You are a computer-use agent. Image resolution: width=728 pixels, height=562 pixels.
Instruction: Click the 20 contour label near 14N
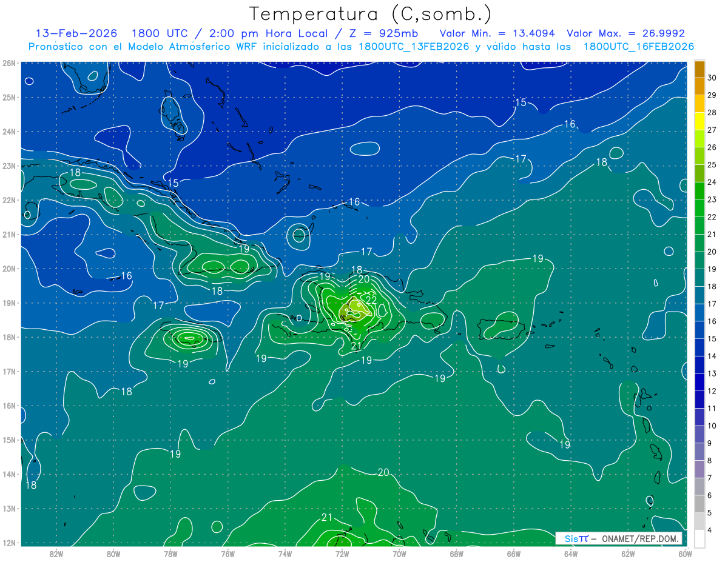click(383, 472)
